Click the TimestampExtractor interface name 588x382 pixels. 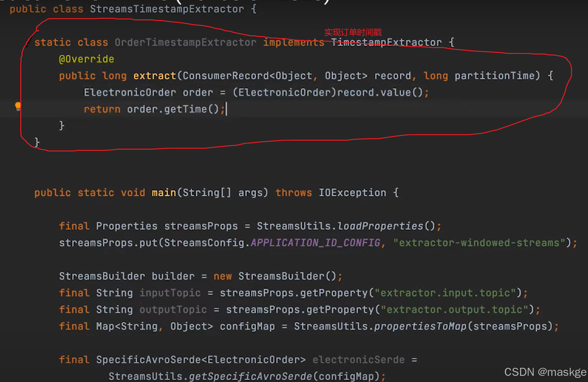(x=387, y=42)
